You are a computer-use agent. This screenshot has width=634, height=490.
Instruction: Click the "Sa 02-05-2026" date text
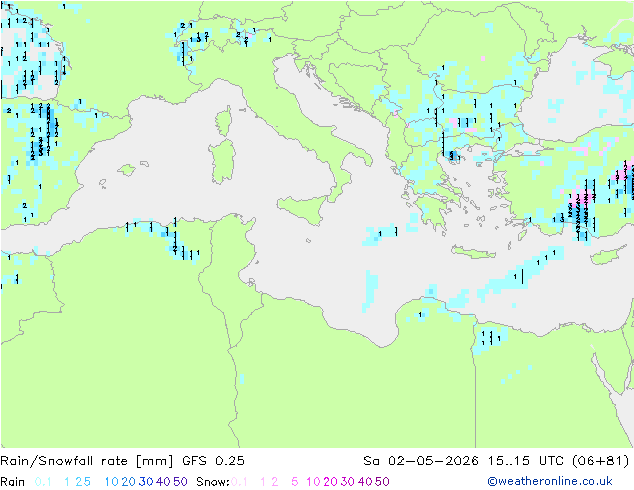coord(421,461)
